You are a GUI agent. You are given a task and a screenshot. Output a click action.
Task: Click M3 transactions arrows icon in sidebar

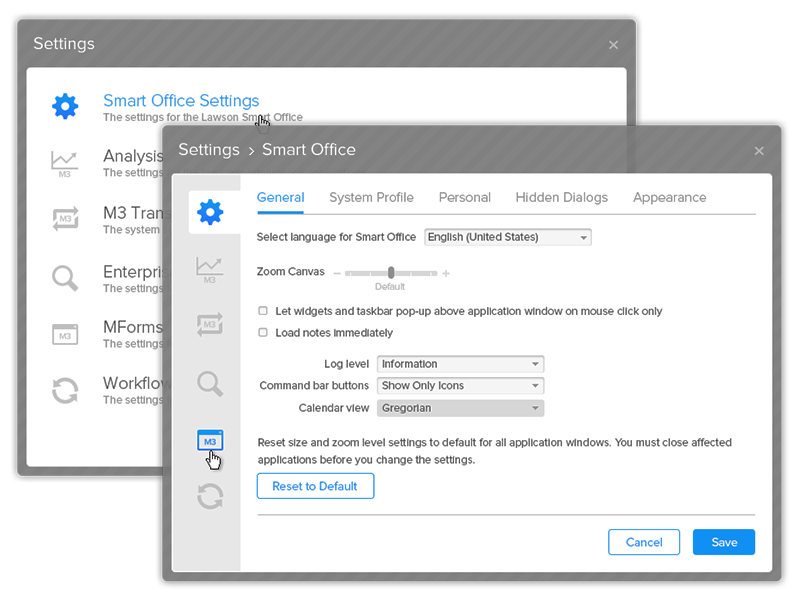(210, 324)
